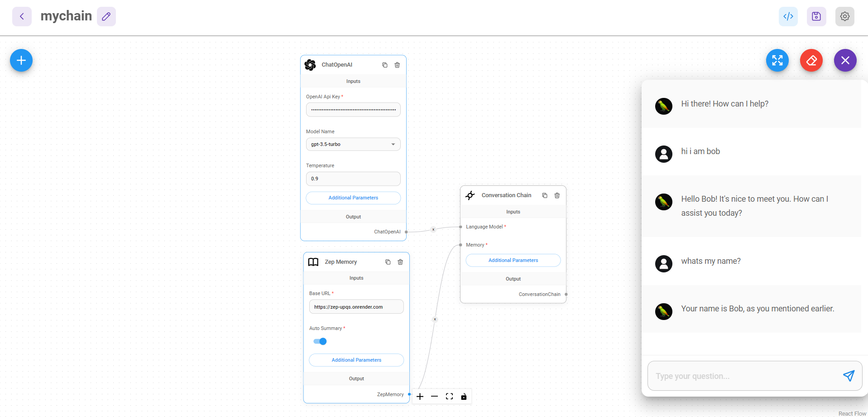Expand Conversation Chain Additional Parameters

pyautogui.click(x=513, y=260)
